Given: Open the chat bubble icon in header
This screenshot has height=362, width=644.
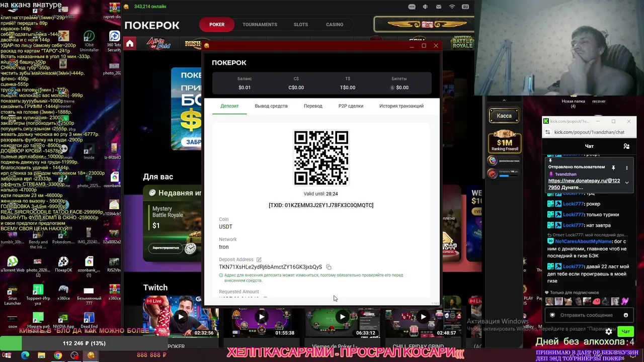Looking at the screenshot, I should tap(412, 7).
